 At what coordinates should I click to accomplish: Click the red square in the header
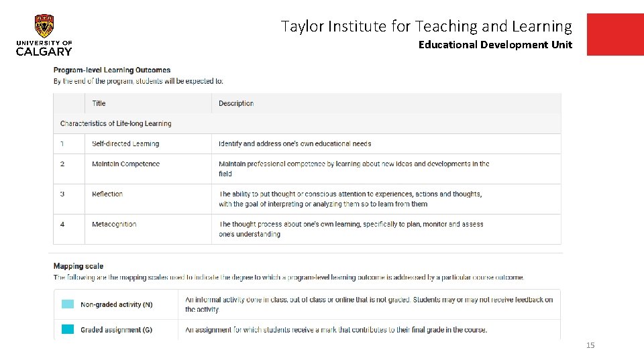click(614, 34)
